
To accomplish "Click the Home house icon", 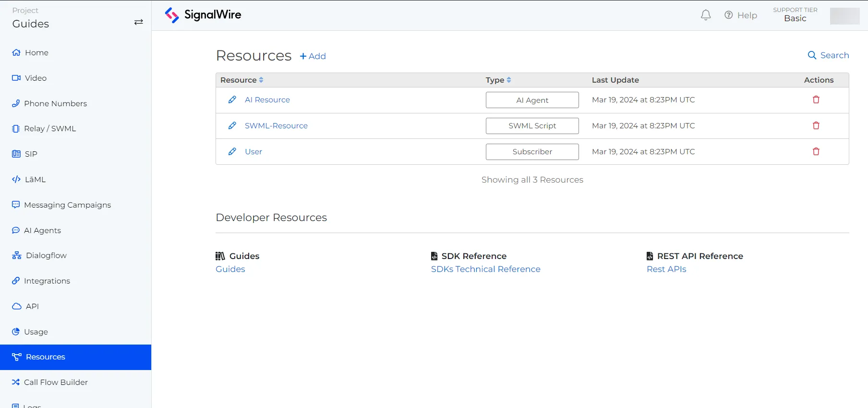I will point(16,52).
